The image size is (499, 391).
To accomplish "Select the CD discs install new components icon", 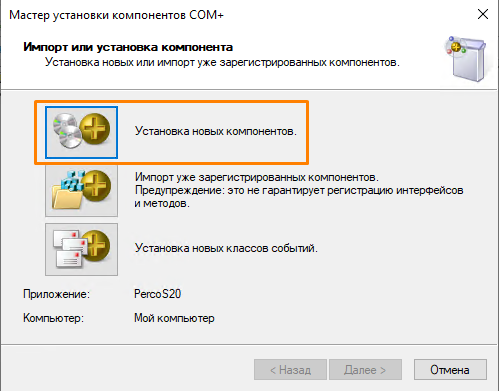I will pyautogui.click(x=81, y=132).
